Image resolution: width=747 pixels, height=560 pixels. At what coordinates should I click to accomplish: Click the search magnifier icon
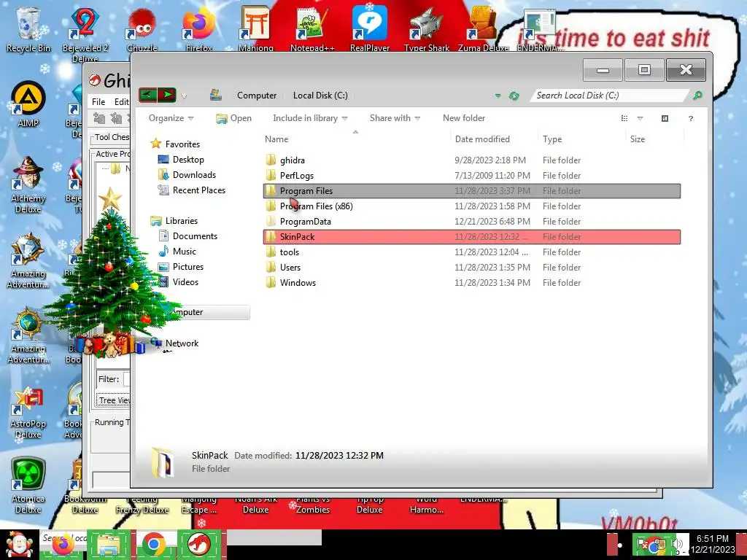point(697,96)
